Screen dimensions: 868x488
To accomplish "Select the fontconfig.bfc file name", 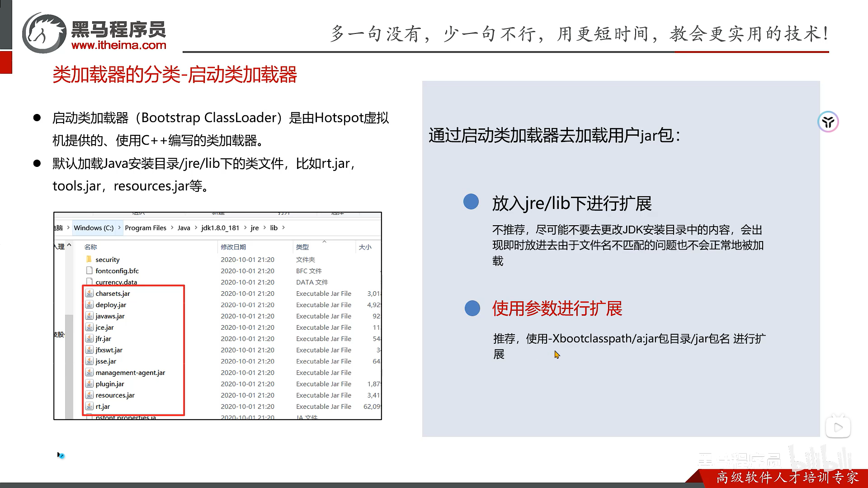I will pyautogui.click(x=117, y=271).
